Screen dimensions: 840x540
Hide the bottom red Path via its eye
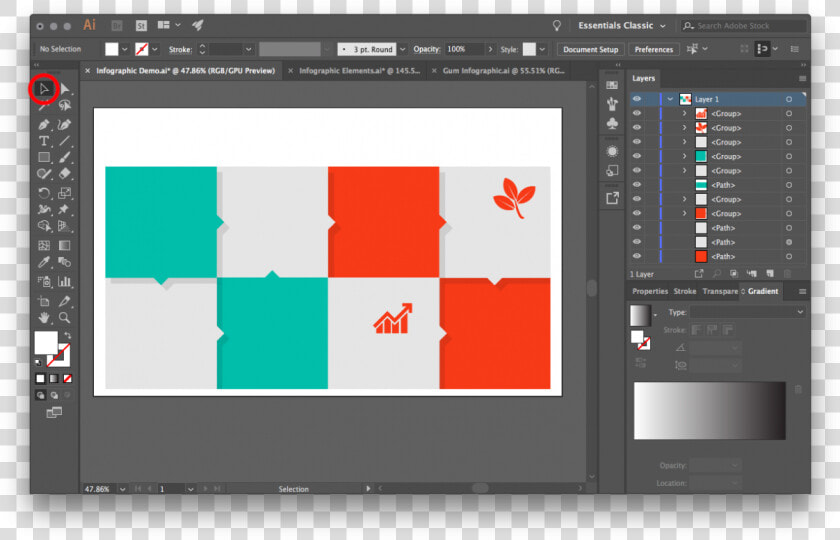(x=636, y=256)
